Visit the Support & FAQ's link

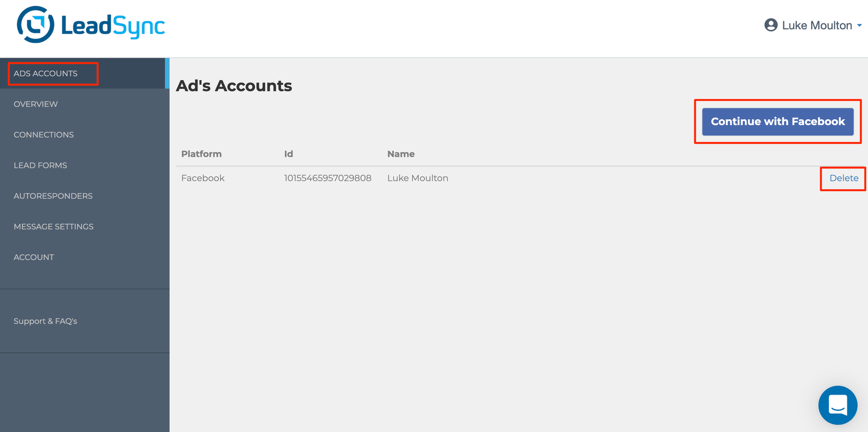46,321
